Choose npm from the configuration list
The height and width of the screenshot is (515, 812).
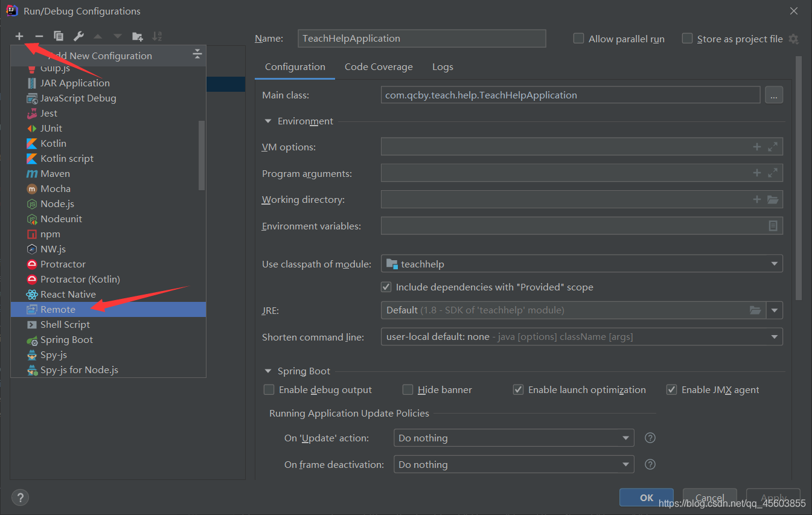108,234
